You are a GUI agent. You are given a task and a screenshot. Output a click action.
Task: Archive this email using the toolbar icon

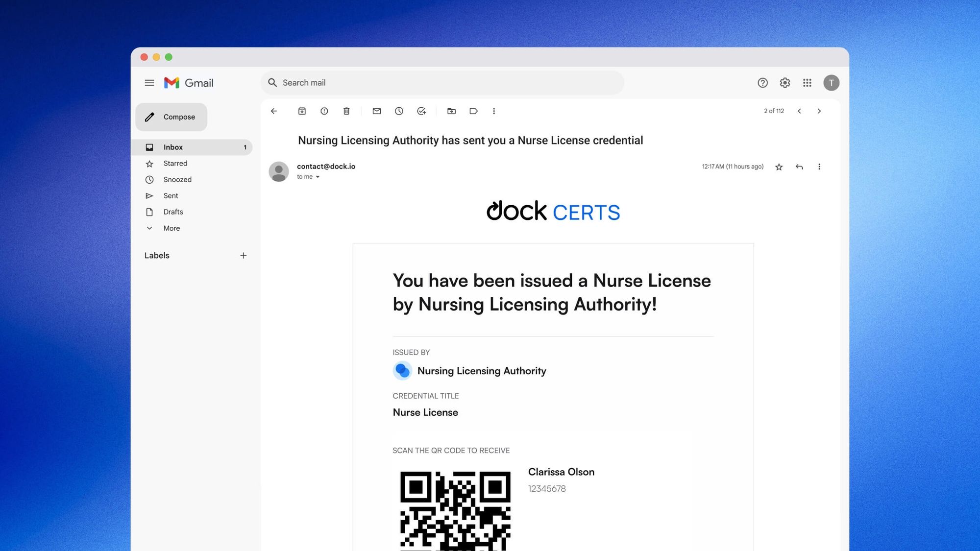point(302,111)
